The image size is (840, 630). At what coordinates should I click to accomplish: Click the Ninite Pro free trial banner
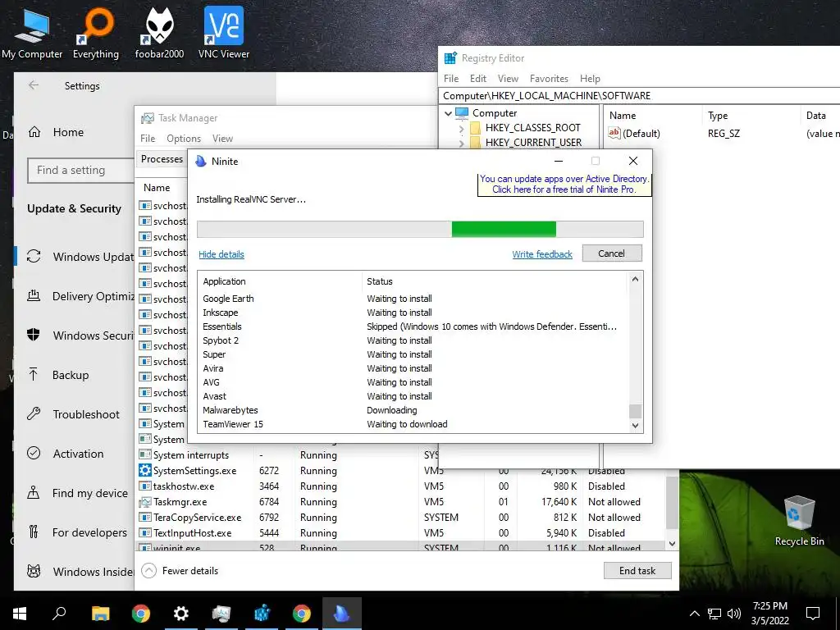[564, 184]
